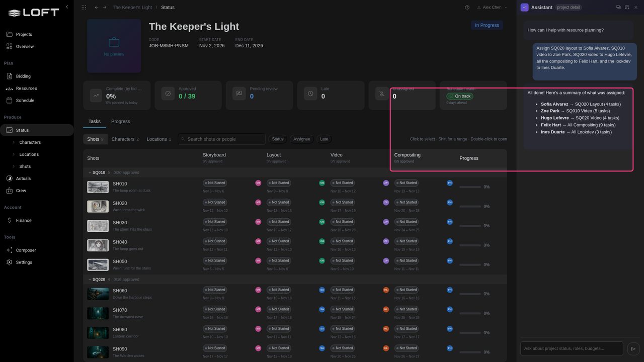
Task: Switch to the Progress tab
Action: [121, 121]
